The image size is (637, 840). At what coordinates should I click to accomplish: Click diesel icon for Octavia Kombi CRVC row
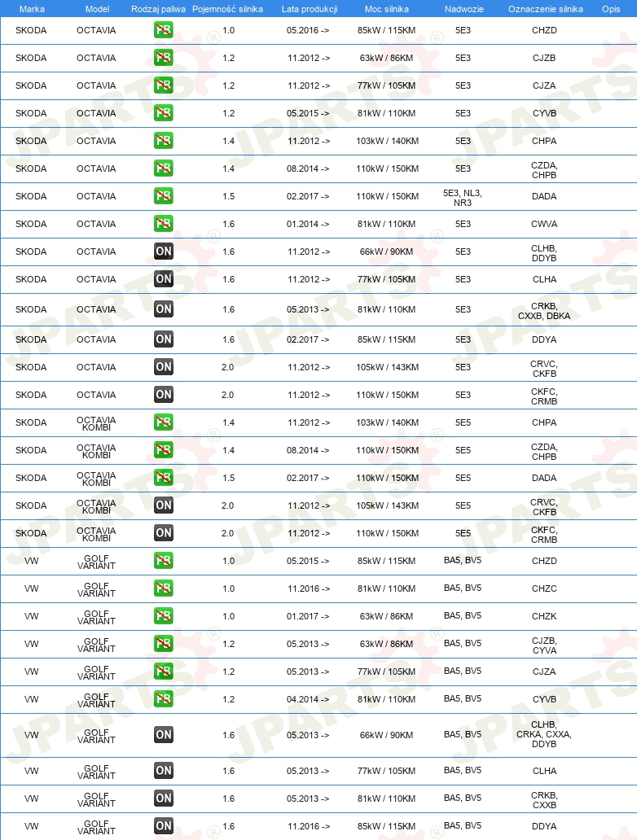point(163,505)
